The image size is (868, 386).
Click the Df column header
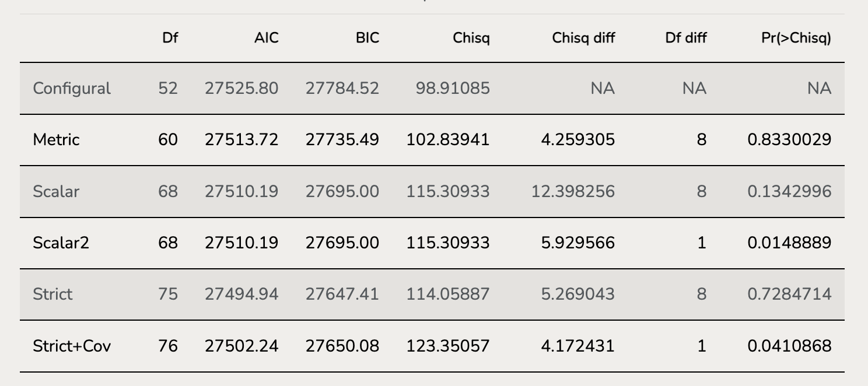pyautogui.click(x=170, y=38)
